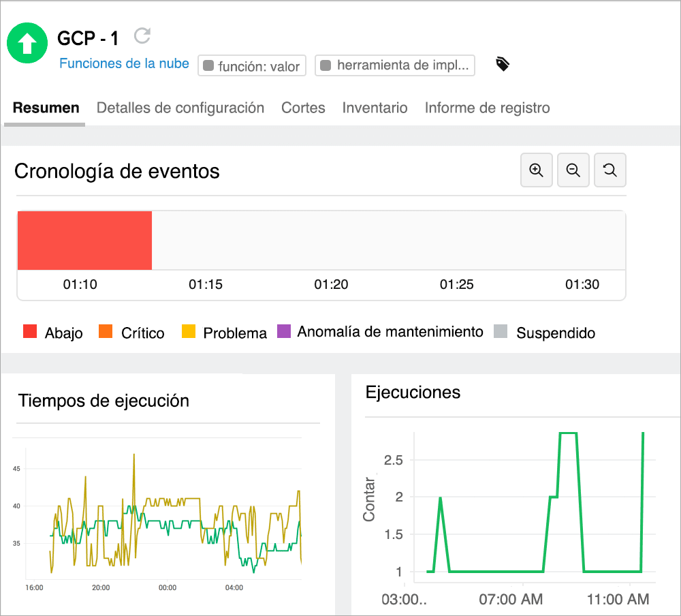Image resolution: width=681 pixels, height=616 pixels.
Task: Reset the event timeline zoom
Action: 609,170
